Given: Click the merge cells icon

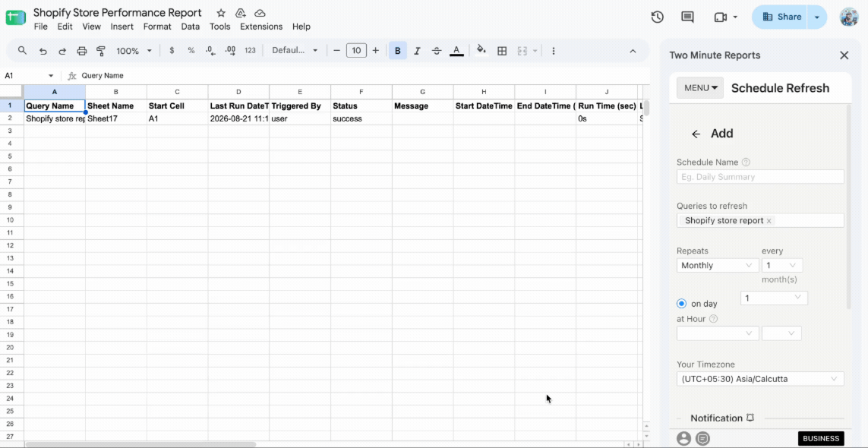Looking at the screenshot, I should coord(522,50).
